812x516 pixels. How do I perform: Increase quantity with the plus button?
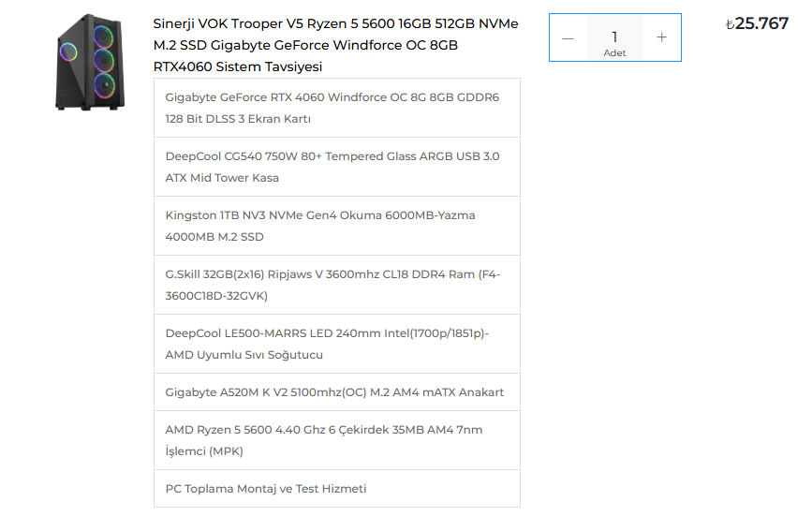coord(662,37)
